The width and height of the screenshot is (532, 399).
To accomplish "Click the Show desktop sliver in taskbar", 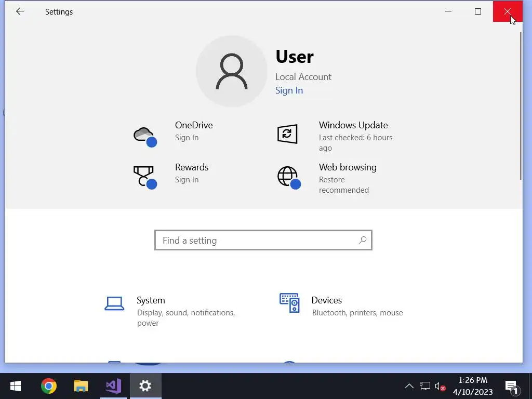I will 530,386.
